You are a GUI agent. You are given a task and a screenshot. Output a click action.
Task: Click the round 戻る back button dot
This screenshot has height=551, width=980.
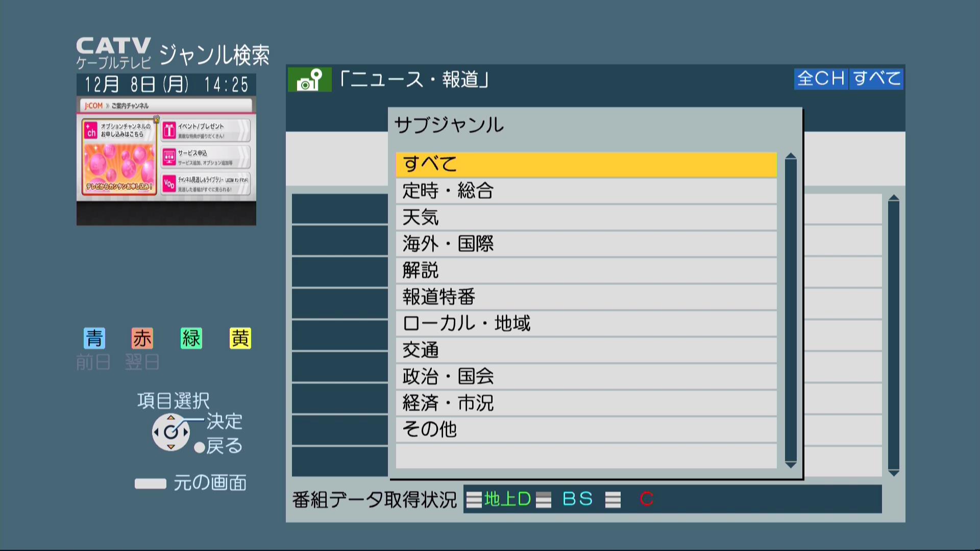(200, 447)
